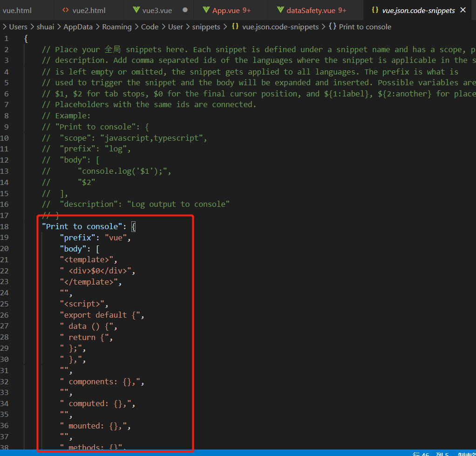This screenshot has height=456, width=476.
Task: Click the "prefix" key on line 19
Action: (77, 238)
